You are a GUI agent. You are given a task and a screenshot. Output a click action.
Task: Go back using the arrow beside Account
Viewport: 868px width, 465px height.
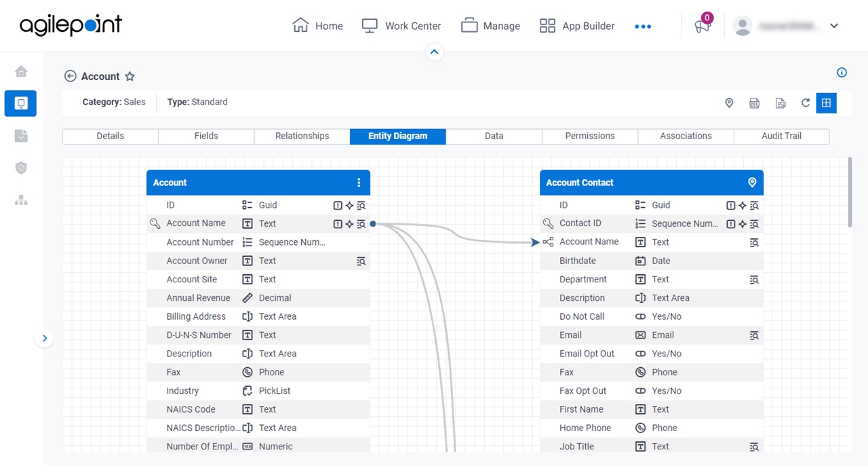point(70,76)
